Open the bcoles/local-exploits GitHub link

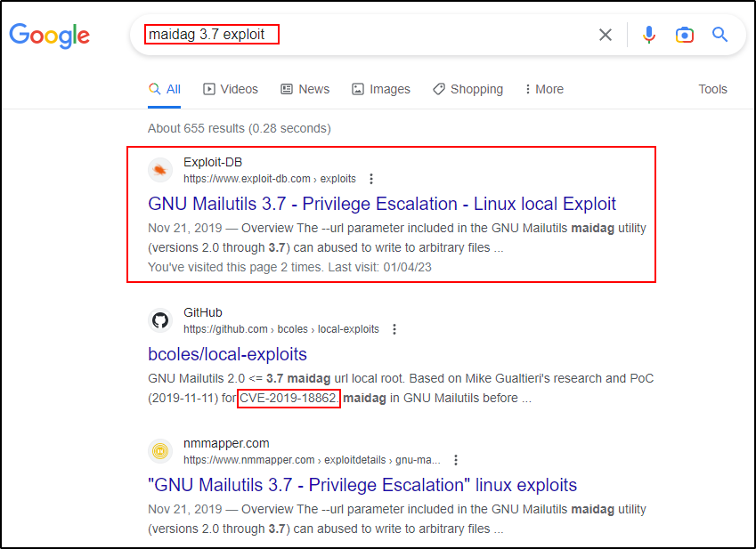(227, 354)
